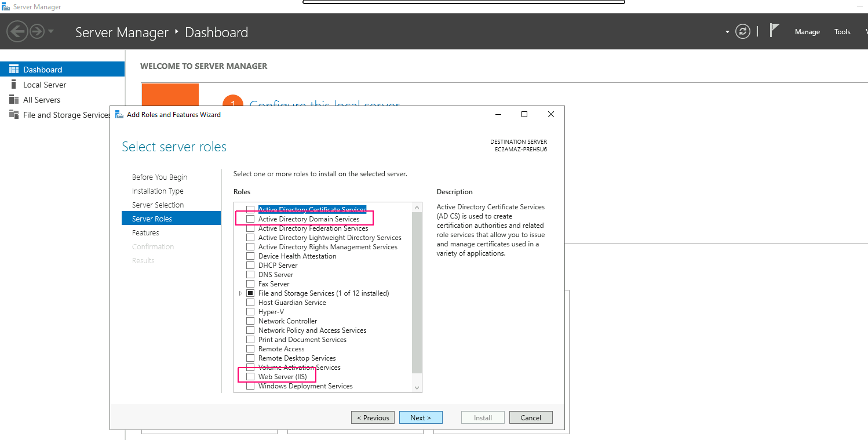Go to Server Selection wizard step
The width and height of the screenshot is (868, 440).
pyautogui.click(x=158, y=205)
